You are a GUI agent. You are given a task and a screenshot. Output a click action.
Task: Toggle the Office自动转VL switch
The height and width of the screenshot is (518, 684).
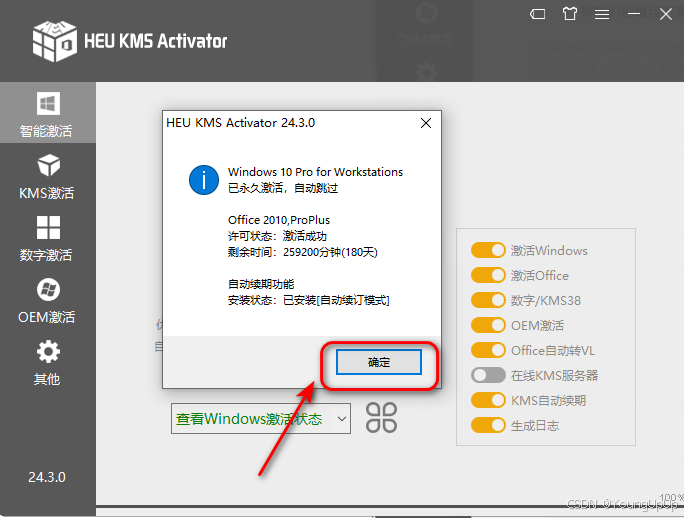[488, 350]
